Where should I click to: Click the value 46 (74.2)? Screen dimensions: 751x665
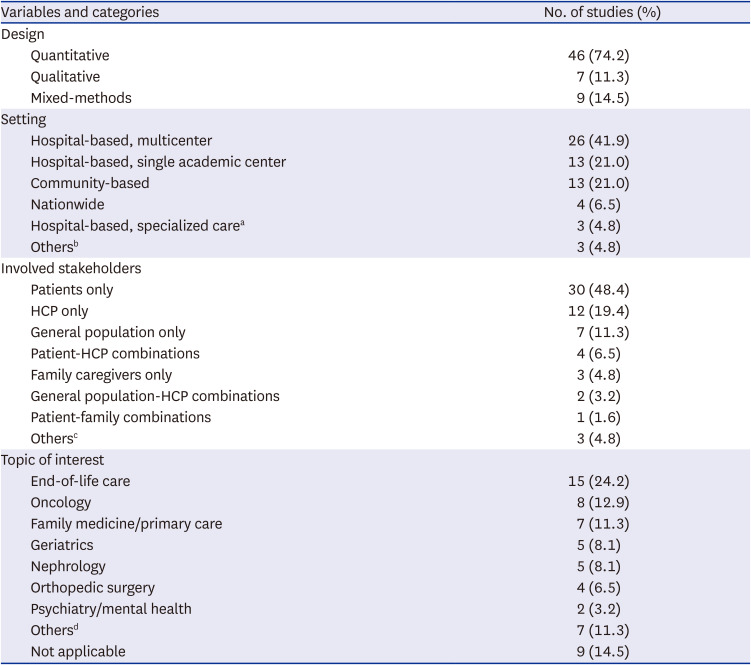click(x=597, y=55)
